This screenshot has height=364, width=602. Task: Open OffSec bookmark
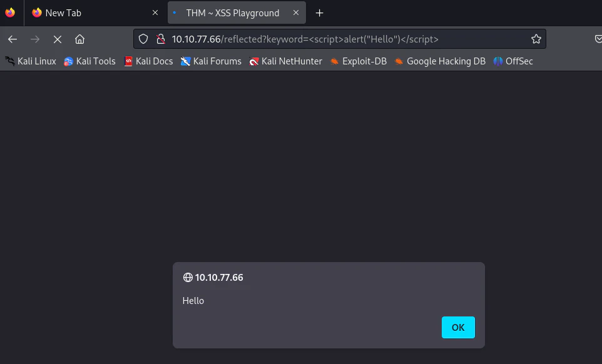coord(513,61)
